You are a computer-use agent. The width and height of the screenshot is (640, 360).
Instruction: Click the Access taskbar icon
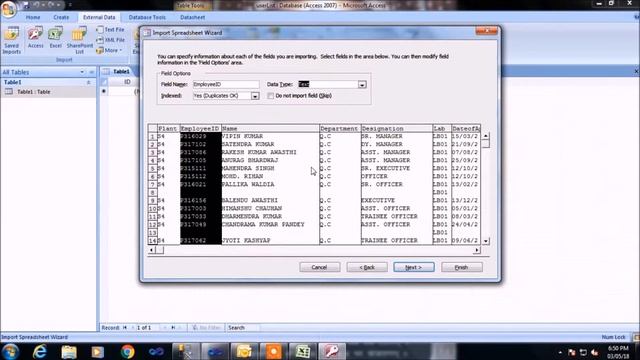click(332, 351)
